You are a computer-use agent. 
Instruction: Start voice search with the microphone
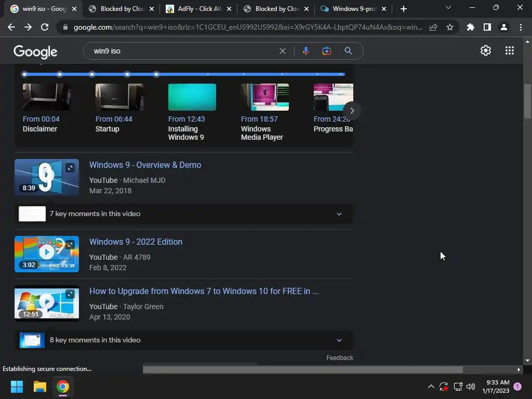(305, 51)
